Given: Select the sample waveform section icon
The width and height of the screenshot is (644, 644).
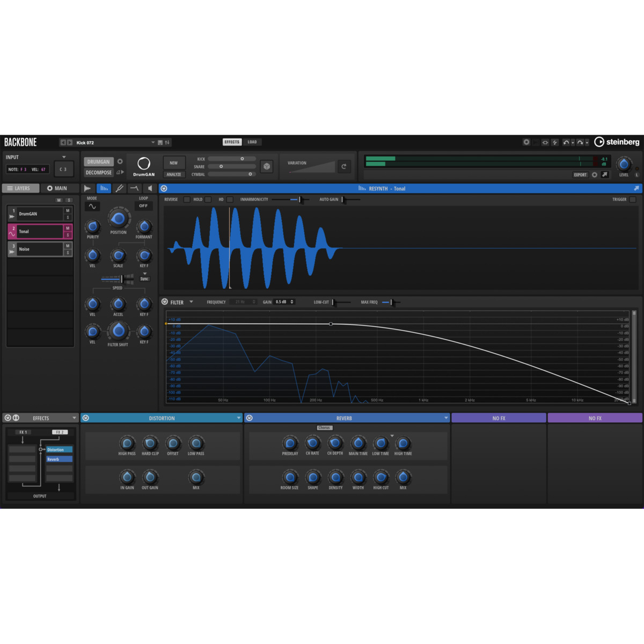Looking at the screenshot, I should [x=87, y=188].
